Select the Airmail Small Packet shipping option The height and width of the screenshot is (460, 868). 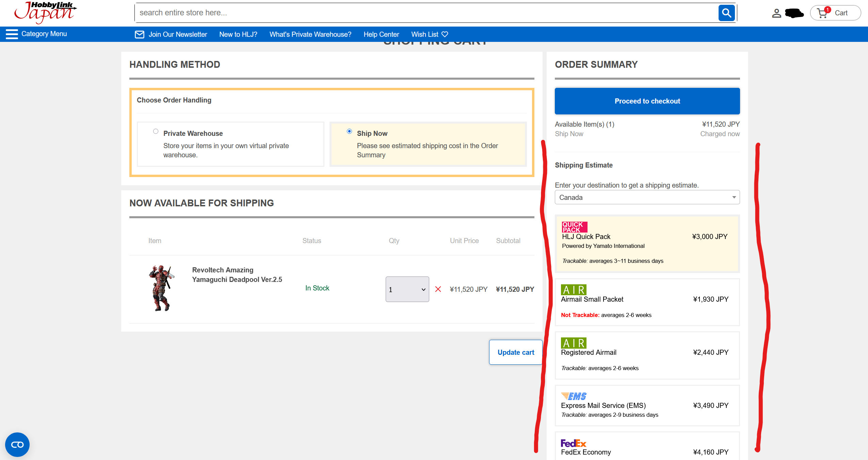pos(647,302)
